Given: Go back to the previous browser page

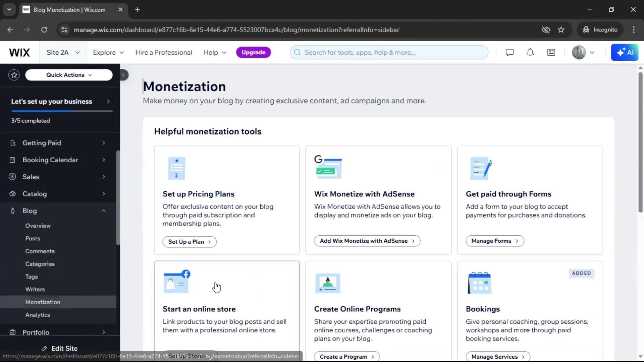Looking at the screenshot, I should [x=10, y=29].
